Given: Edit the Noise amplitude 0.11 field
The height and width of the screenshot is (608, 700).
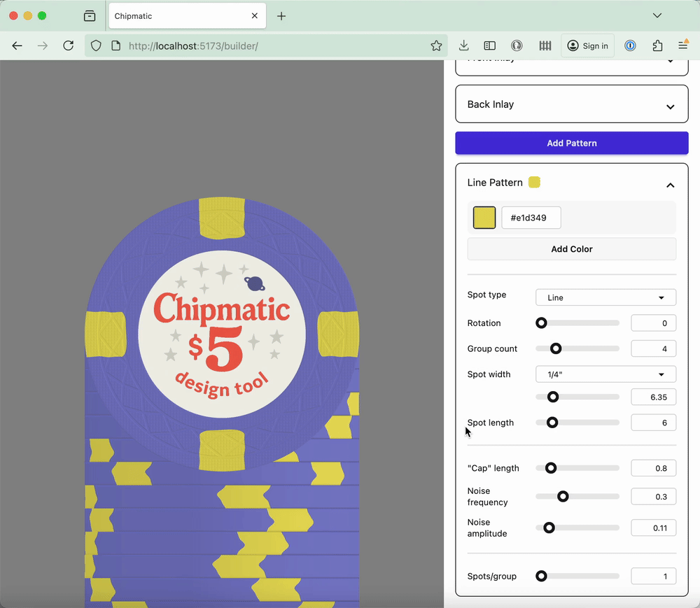Looking at the screenshot, I should point(653,528).
